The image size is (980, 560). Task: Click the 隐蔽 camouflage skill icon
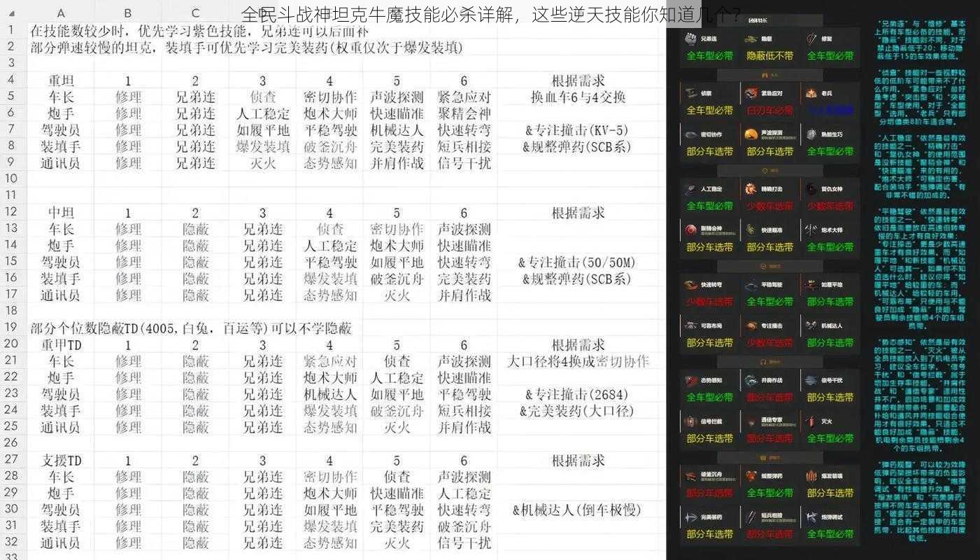tap(751, 40)
